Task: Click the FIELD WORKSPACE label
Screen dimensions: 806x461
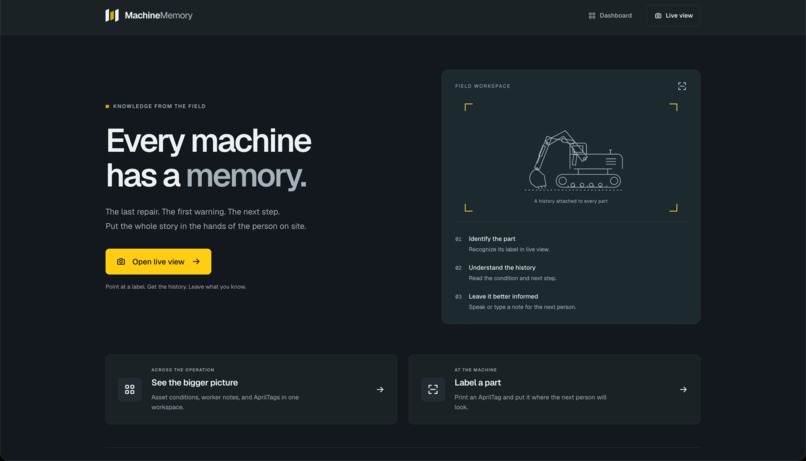Action: 483,86
